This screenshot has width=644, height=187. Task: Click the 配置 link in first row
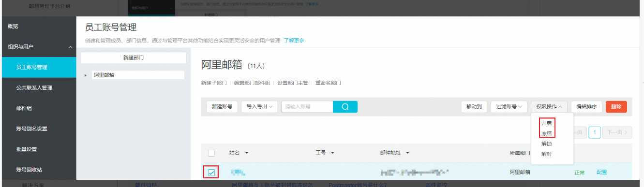pyautogui.click(x=601, y=172)
